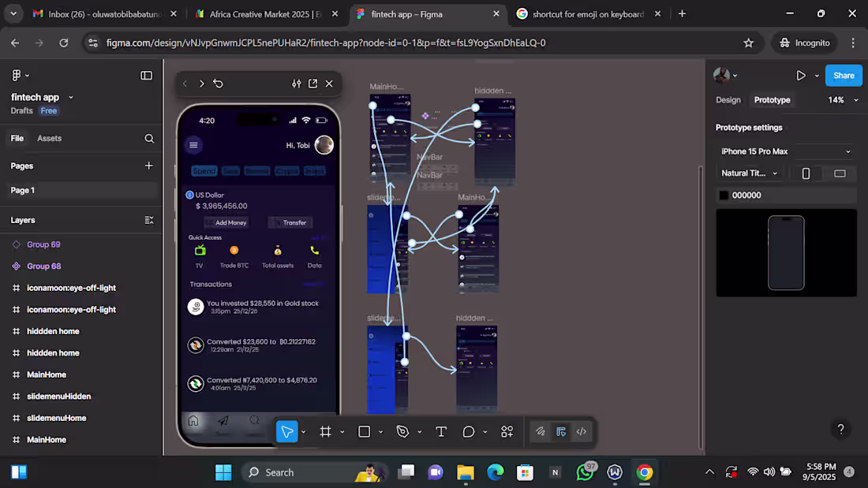868x488 pixels.
Task: Expand Move tool options arrow
Action: coord(303,432)
